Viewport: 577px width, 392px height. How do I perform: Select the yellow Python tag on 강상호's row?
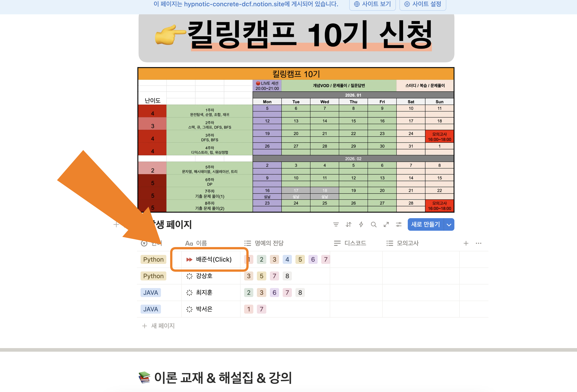click(153, 276)
